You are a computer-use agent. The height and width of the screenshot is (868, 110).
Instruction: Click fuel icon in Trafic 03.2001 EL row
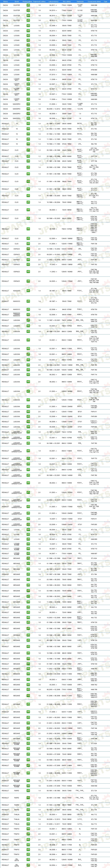click(28, 829)
